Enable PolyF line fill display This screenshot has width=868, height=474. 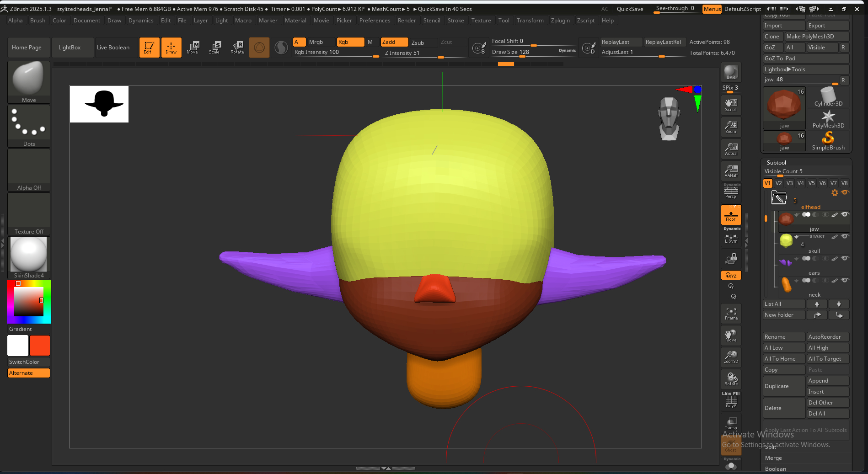[731, 401]
